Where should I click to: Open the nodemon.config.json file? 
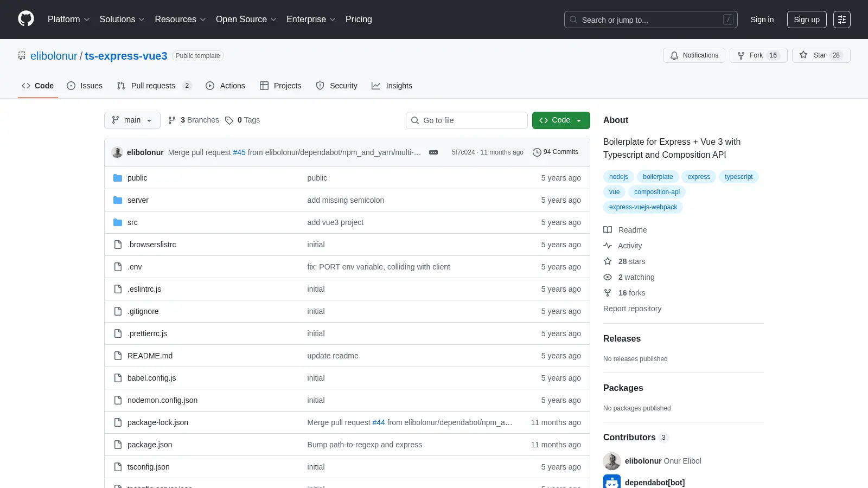click(x=162, y=400)
